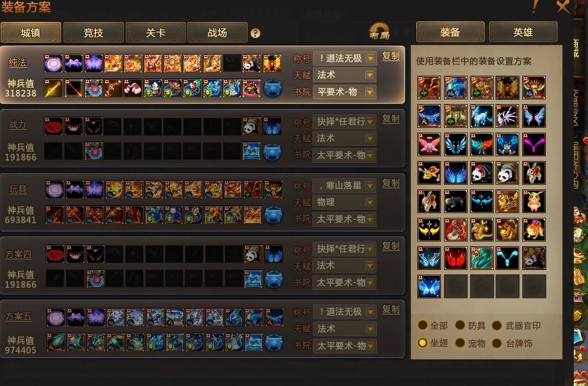Select the 宠物 filter radio button
The image size is (588, 386).
click(460, 343)
